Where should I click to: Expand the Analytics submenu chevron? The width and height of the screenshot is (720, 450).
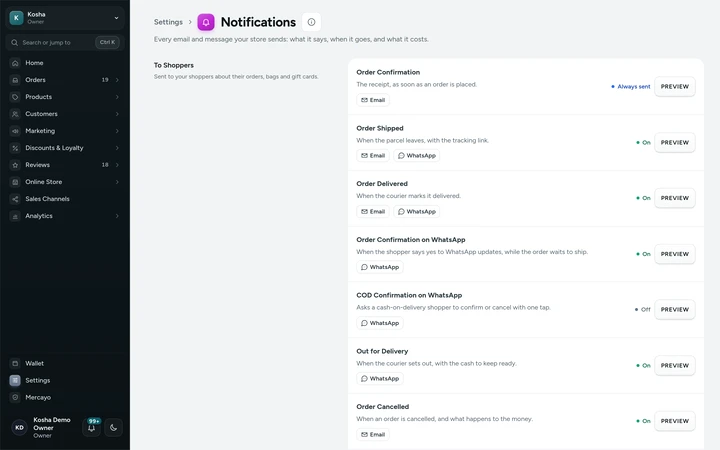tap(117, 216)
